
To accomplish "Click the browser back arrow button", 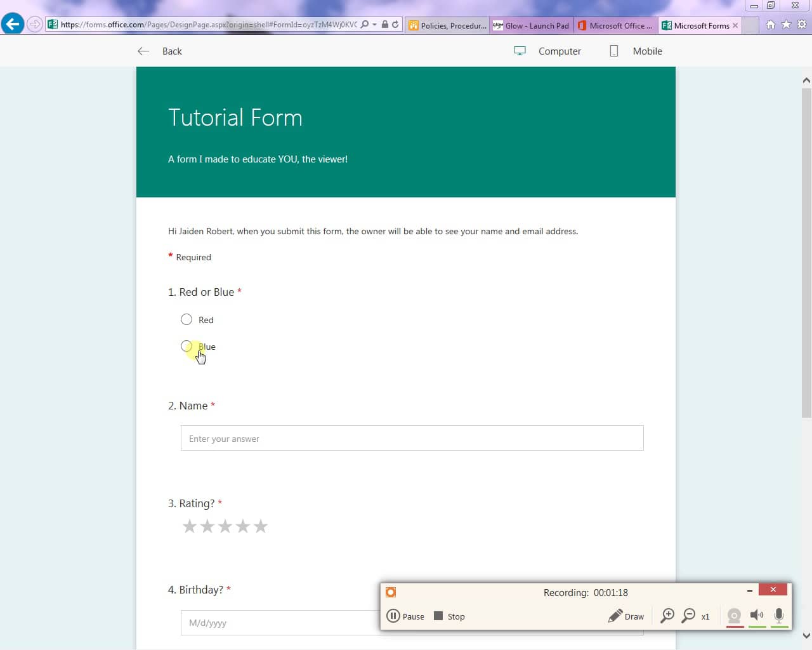I will click(13, 24).
